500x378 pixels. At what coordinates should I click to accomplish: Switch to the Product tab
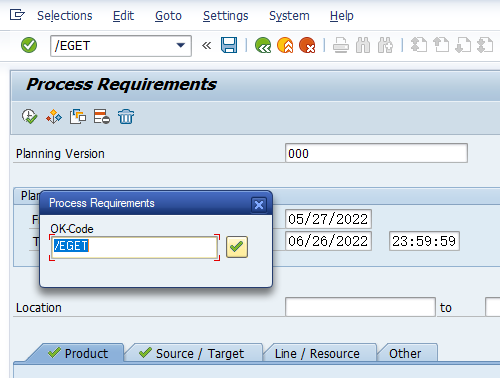(77, 353)
